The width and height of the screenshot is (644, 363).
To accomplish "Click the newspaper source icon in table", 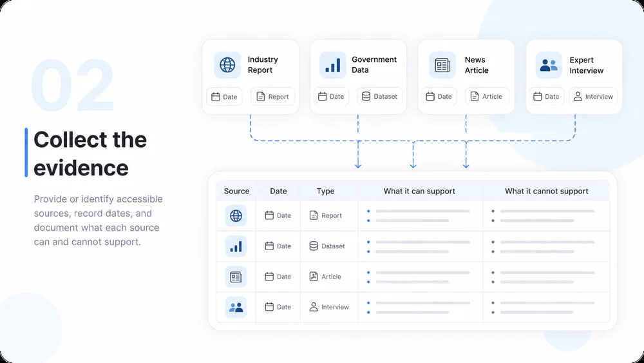I will point(236,277).
